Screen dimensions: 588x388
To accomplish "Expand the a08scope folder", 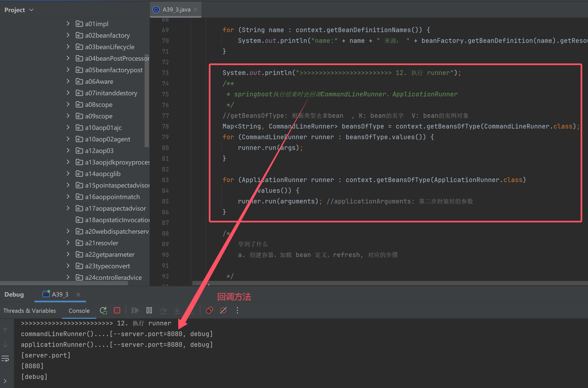I will (68, 104).
